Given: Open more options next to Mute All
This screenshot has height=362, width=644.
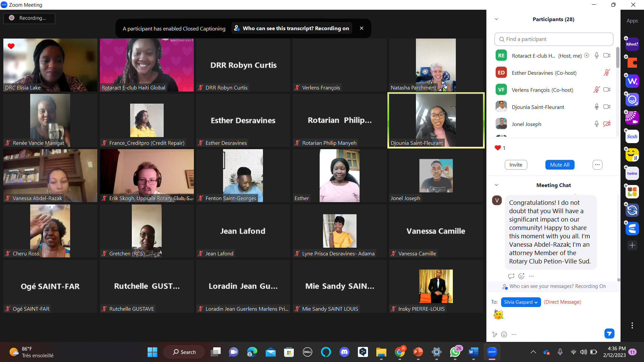Looking at the screenshot, I should 597,165.
